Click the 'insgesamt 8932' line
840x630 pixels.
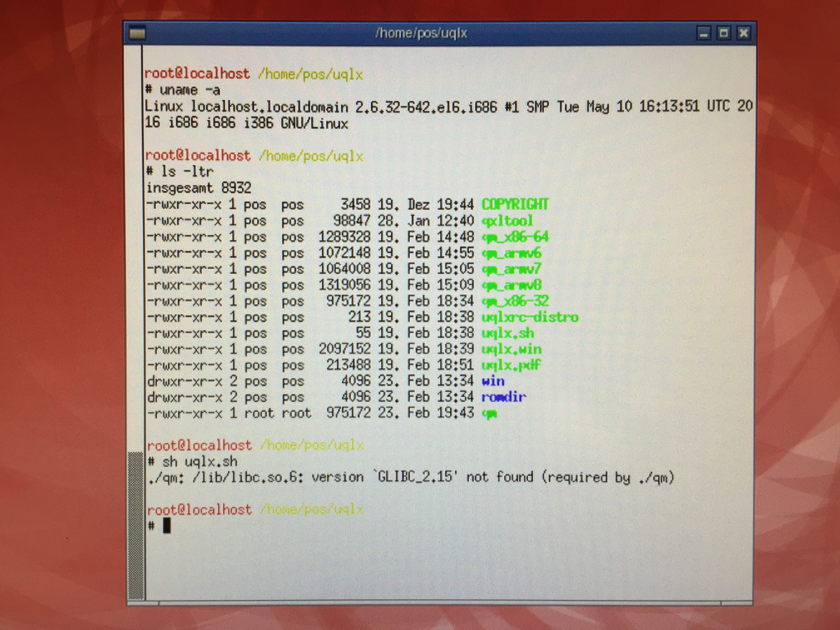coord(199,188)
